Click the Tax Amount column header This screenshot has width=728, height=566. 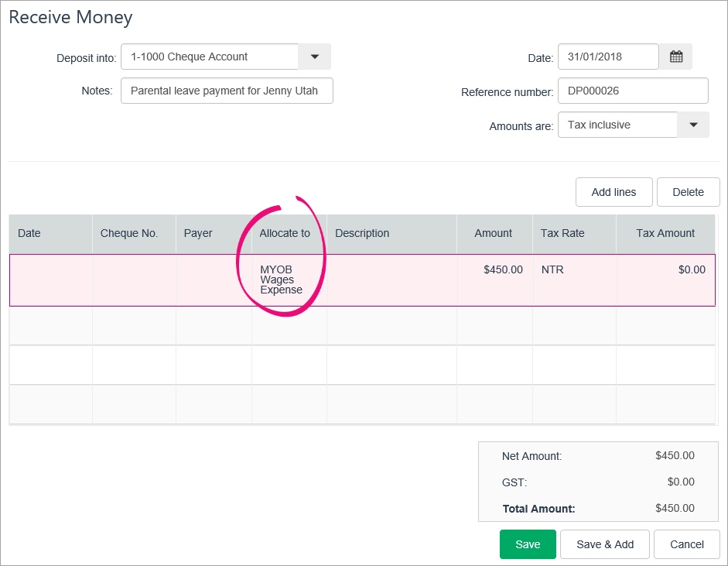tap(665, 233)
